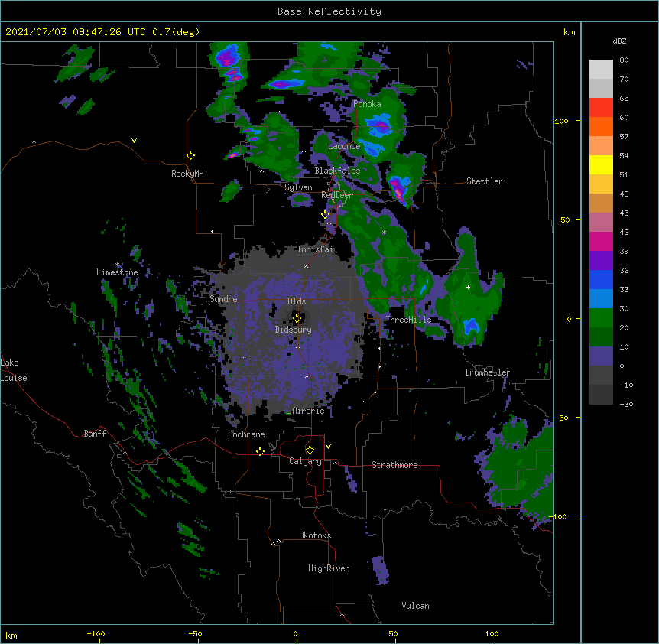Select the RockyMH town label
The width and height of the screenshot is (659, 644).
tap(187, 174)
